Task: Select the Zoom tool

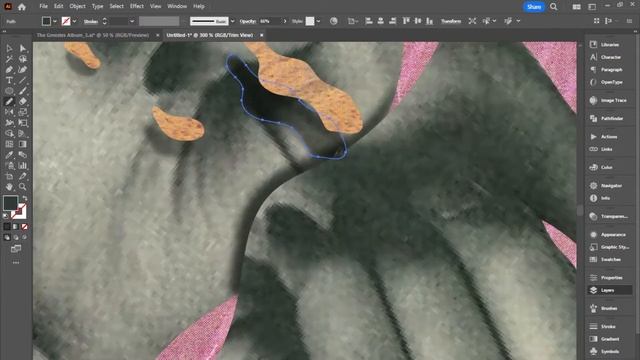Action: [x=23, y=187]
